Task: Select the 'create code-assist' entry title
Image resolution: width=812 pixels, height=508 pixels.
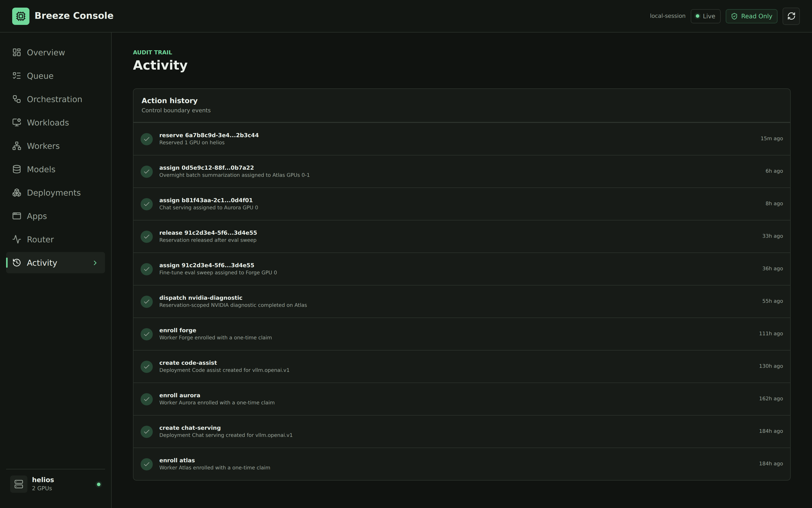Action: 188,363
